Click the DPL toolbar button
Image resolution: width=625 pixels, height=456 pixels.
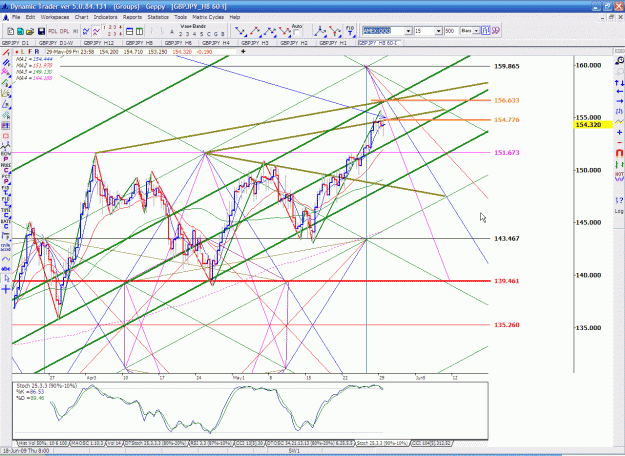64,31
